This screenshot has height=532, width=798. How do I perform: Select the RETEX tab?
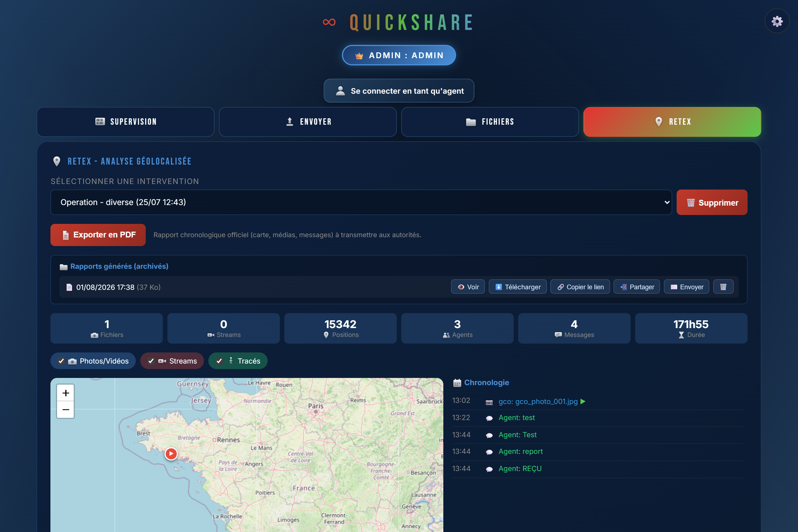coord(672,122)
